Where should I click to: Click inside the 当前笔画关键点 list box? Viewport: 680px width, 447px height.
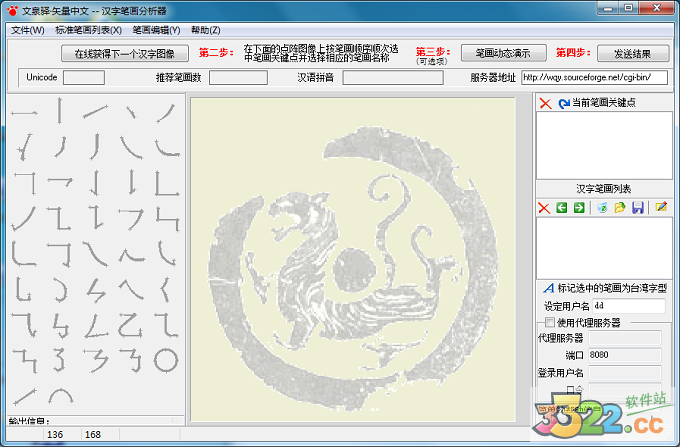pos(604,145)
